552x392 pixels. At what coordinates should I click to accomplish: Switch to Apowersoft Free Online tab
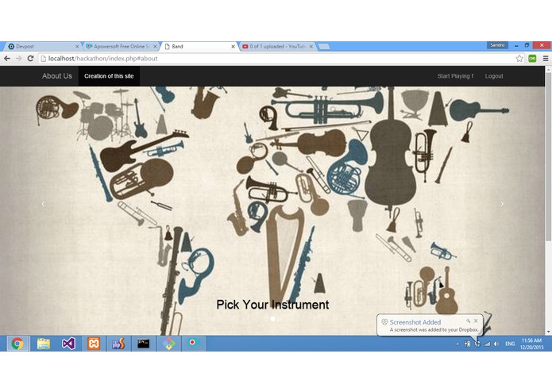click(x=121, y=46)
